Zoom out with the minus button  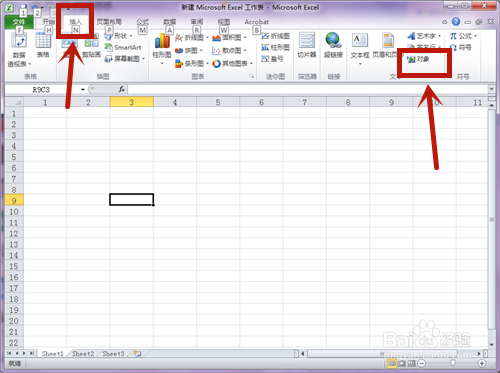[x=422, y=363]
